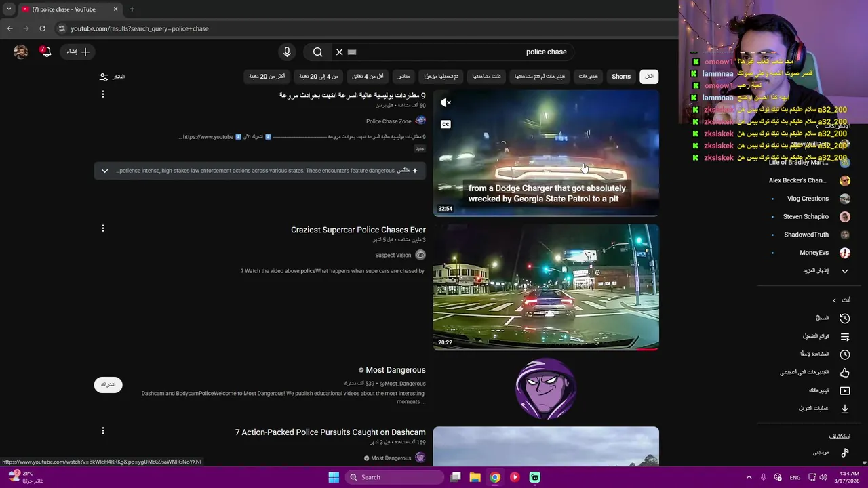Select Under 4 minutes filter chip
This screenshot has height=488, width=868.
click(368, 77)
